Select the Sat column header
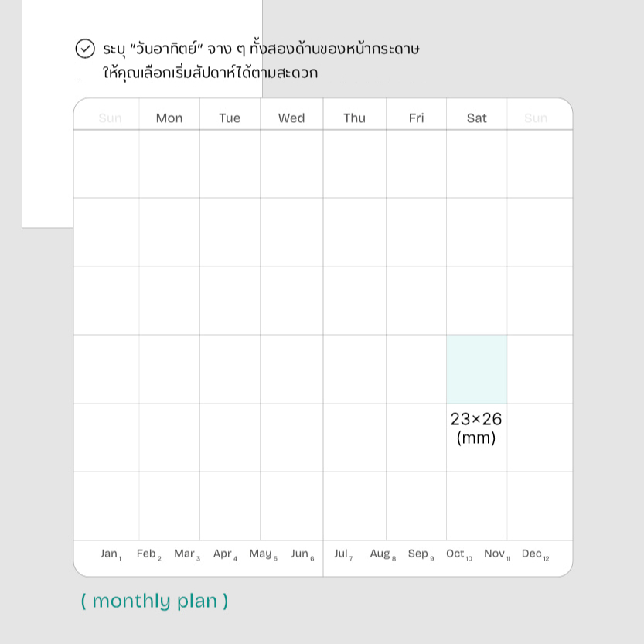Viewport: 644px width, 644px height. [476, 118]
